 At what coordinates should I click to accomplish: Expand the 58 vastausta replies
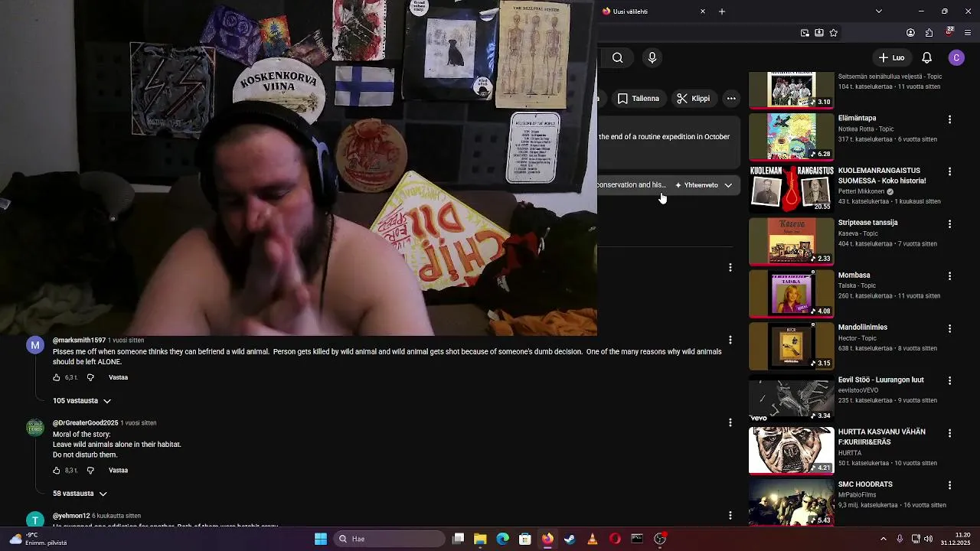80,494
